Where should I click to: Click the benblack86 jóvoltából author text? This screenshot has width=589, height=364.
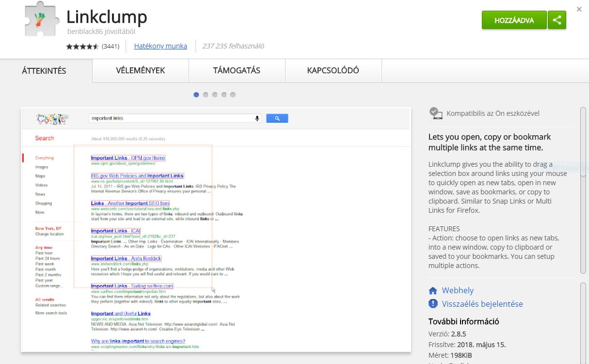tap(101, 32)
